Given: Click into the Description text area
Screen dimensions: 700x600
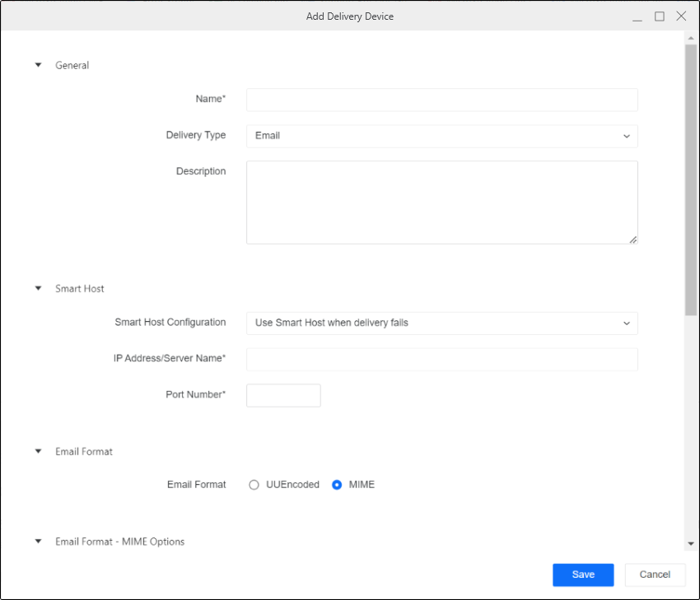Looking at the screenshot, I should (441, 202).
